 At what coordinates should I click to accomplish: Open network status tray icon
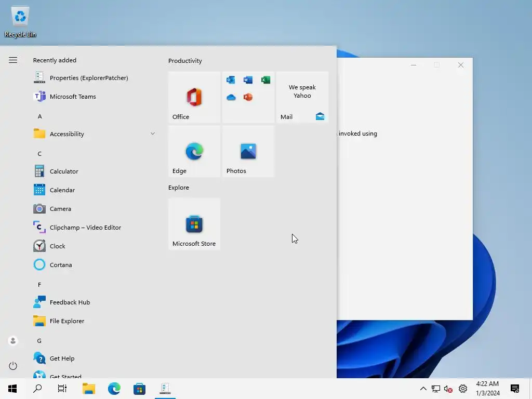[x=436, y=389]
